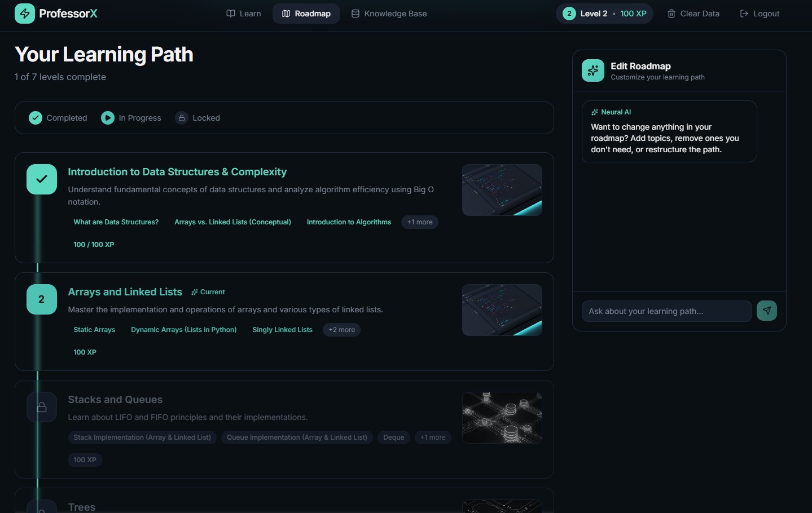Expand +1 more chip in Stacks and Queues

(433, 437)
